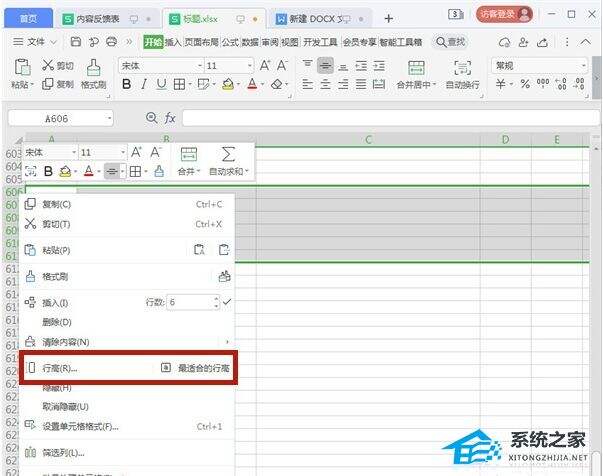
Task: Click the ribbon eraser clear icon
Action: (x=277, y=84)
